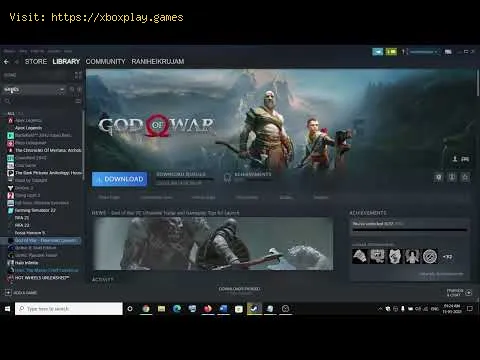The width and height of the screenshot is (480, 360).
Task: Open Chrome from the taskbar
Action: 146,309
